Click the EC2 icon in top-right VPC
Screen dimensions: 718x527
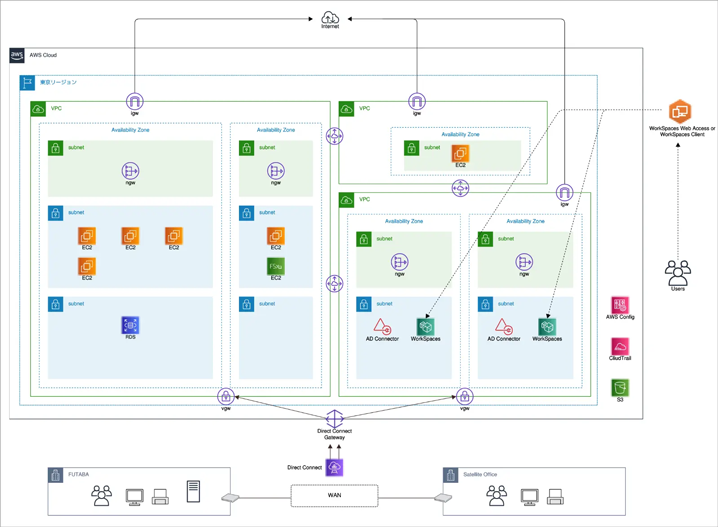pos(459,153)
